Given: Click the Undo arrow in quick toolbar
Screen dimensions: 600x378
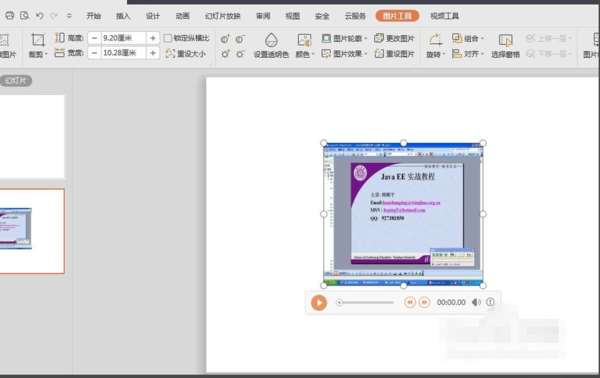Looking at the screenshot, I should (39, 16).
